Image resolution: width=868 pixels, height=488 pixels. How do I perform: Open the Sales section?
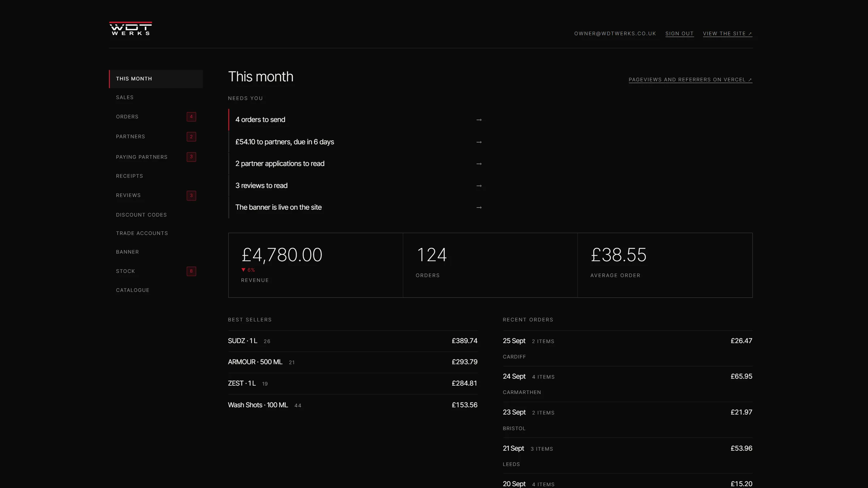[156, 98]
